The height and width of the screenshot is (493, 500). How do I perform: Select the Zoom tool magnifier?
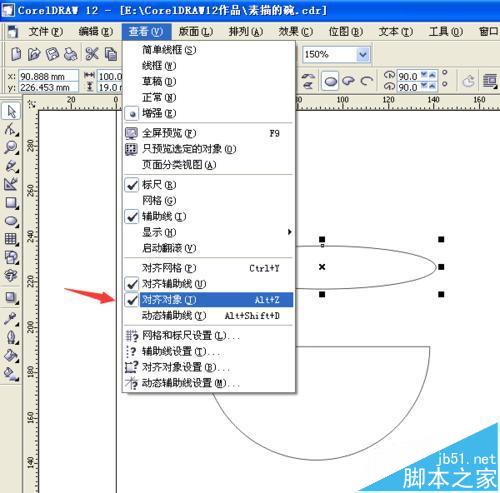(11, 147)
